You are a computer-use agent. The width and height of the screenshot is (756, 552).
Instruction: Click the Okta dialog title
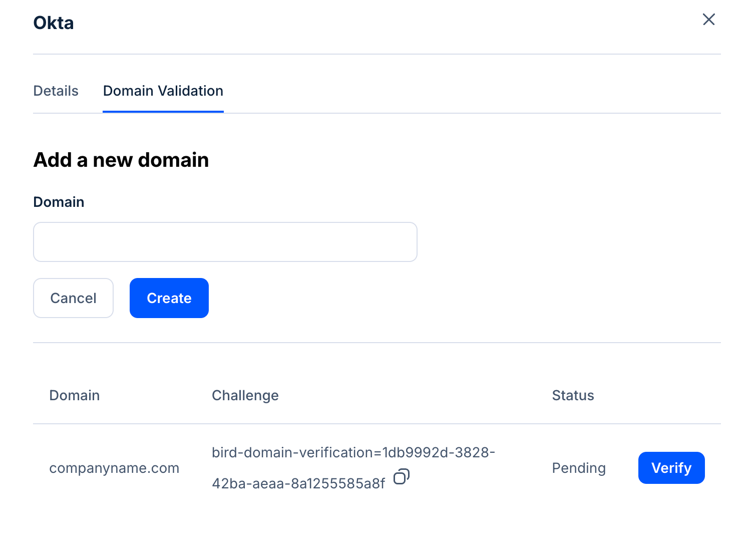54,23
